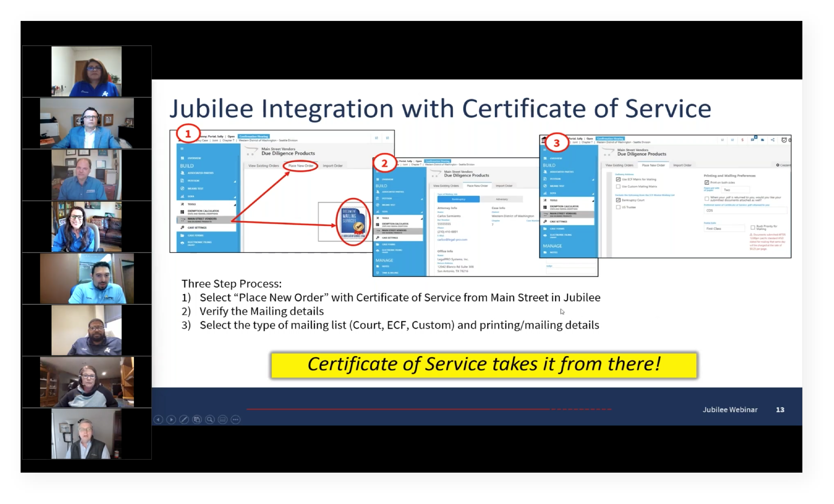Open Exemption Calculator in step 1 sidebar
834x504 pixels.
[x=203, y=212]
